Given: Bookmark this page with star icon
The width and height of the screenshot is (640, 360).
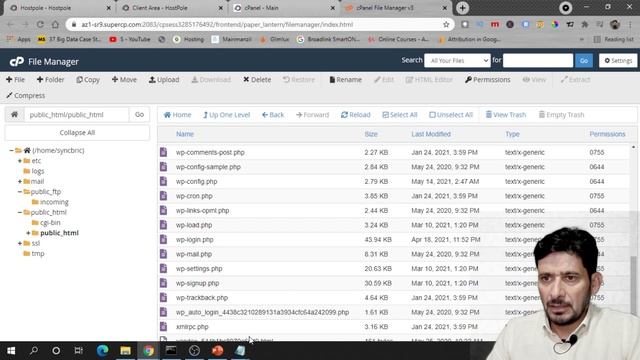Looking at the screenshot, I should pyautogui.click(x=446, y=24).
